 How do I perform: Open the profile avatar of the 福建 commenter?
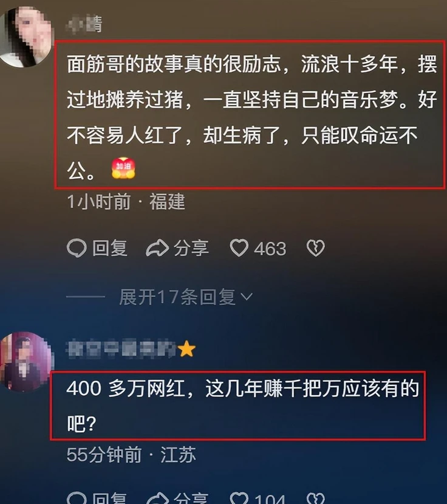click(x=26, y=37)
